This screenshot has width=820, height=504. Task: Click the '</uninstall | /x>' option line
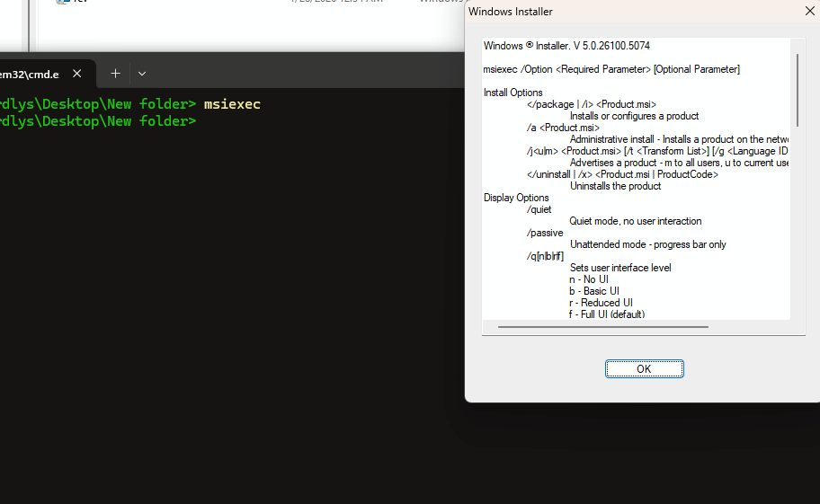(622, 174)
